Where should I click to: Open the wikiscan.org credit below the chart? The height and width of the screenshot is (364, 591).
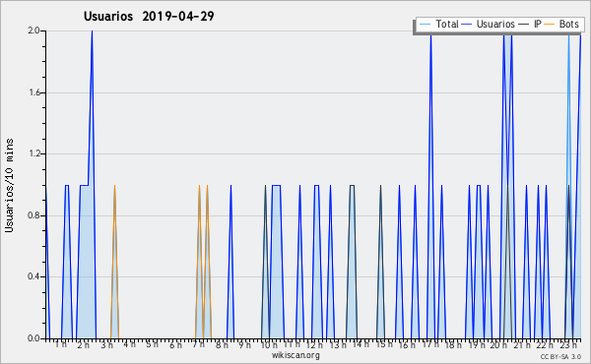[x=295, y=355]
